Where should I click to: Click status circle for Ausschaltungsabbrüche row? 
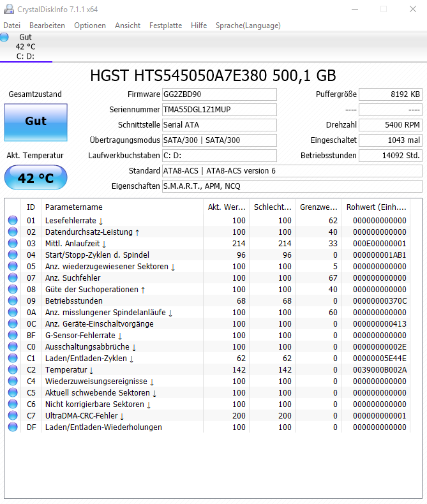pyautogui.click(x=13, y=346)
